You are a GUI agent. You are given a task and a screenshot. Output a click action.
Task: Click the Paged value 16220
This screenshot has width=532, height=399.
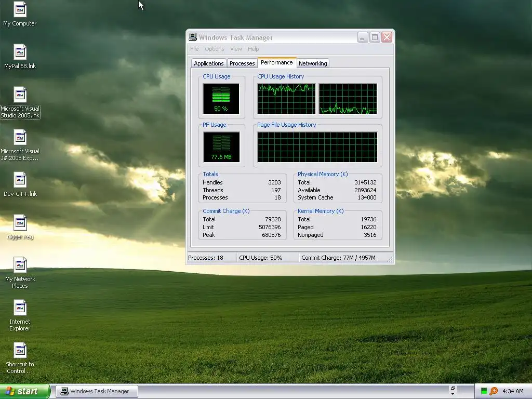click(368, 228)
